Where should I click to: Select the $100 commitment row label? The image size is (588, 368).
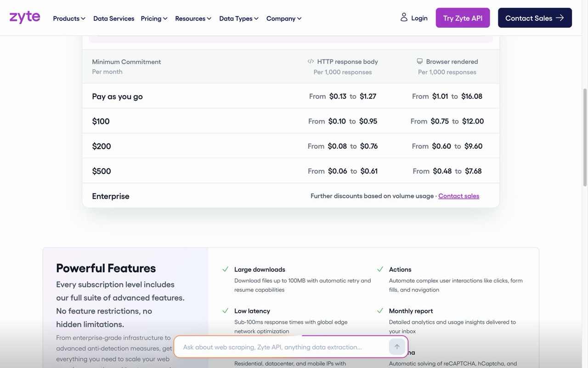(x=101, y=121)
